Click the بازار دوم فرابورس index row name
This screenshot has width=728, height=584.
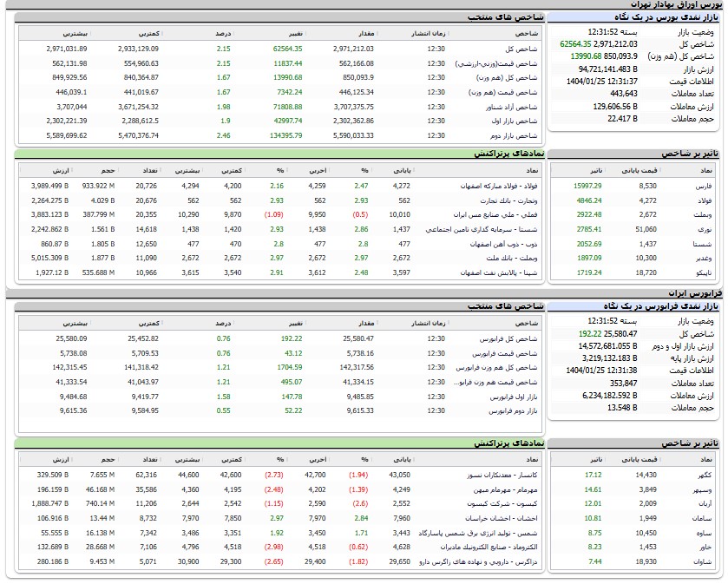point(513,411)
